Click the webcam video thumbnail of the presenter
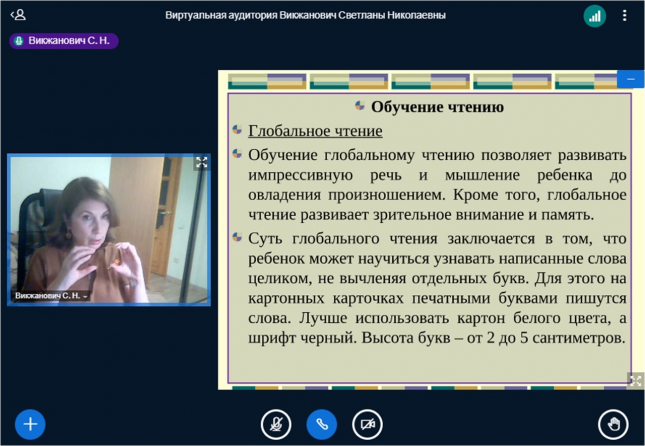The width and height of the screenshot is (645, 446). pos(109,230)
